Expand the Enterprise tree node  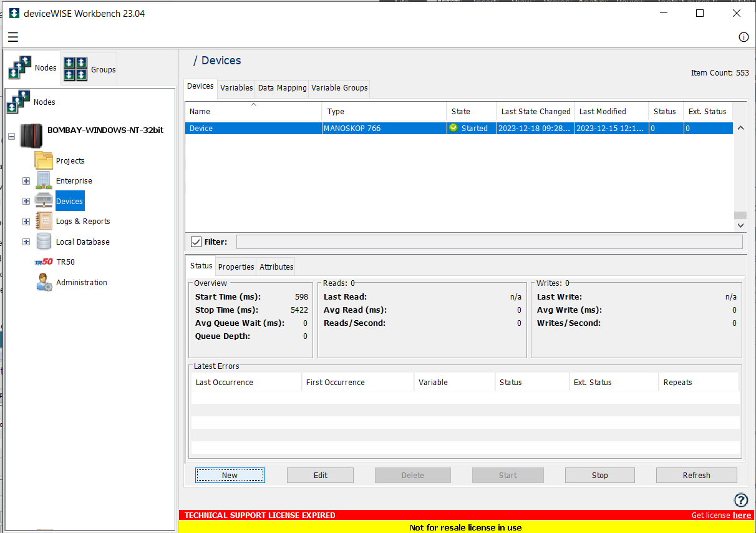tap(26, 180)
